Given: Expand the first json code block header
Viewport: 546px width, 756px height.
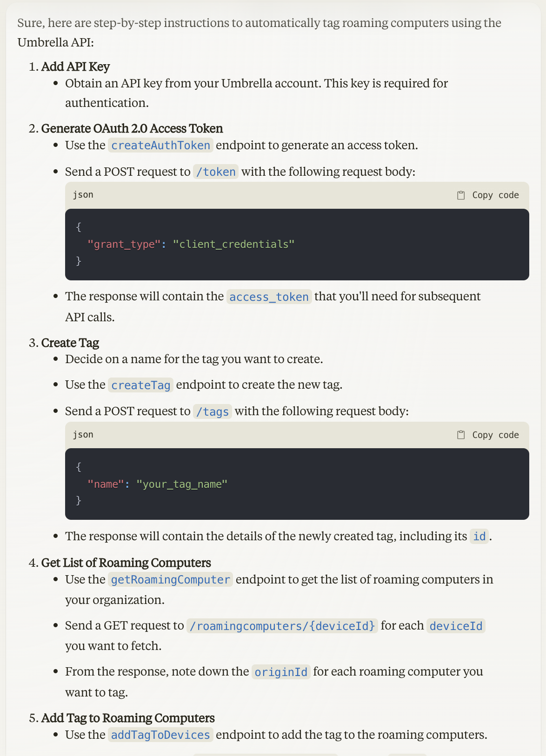Looking at the screenshot, I should click(x=298, y=195).
